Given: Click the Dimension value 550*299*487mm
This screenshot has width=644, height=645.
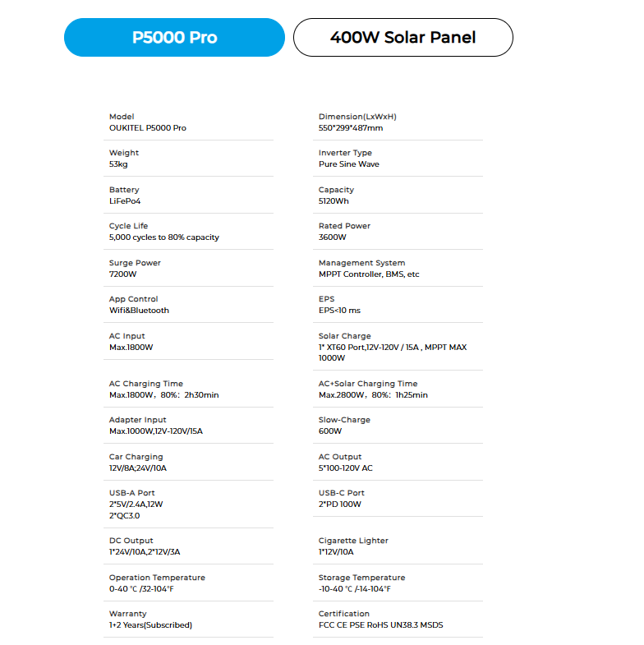Looking at the screenshot, I should (x=350, y=128).
